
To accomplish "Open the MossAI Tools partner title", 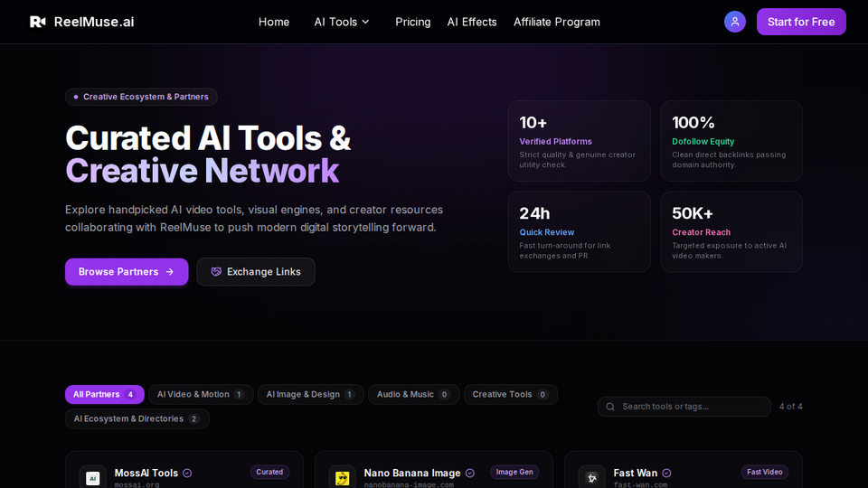I will point(146,473).
